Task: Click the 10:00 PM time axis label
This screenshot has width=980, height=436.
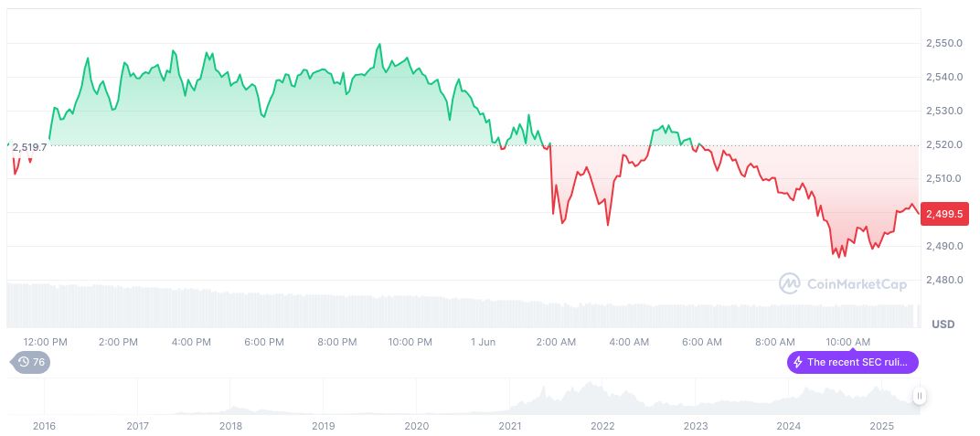Action: [410, 342]
